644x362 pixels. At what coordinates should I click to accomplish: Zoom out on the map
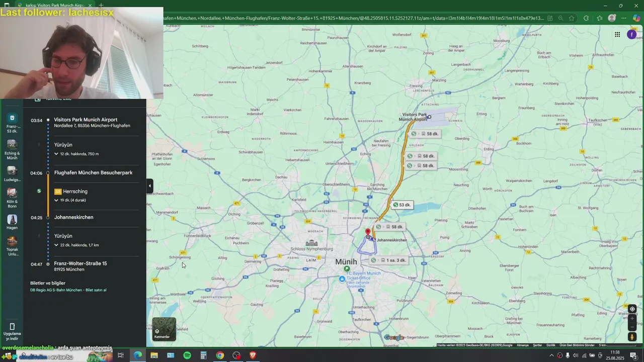tap(632, 327)
